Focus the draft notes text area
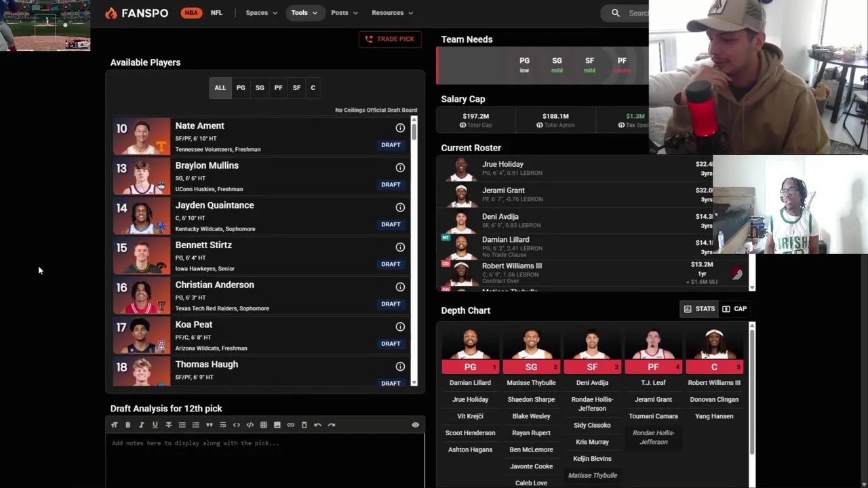Image resolution: width=868 pixels, height=488 pixels. click(x=264, y=461)
